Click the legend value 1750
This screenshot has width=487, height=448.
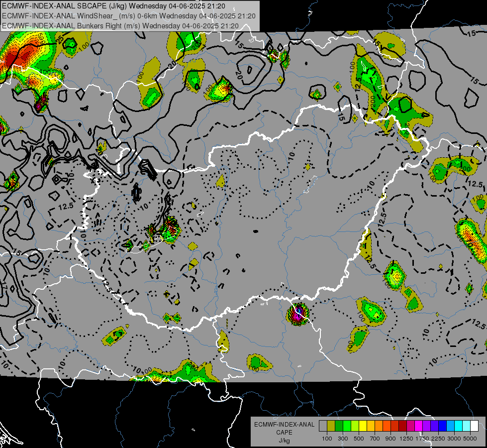[422, 439]
